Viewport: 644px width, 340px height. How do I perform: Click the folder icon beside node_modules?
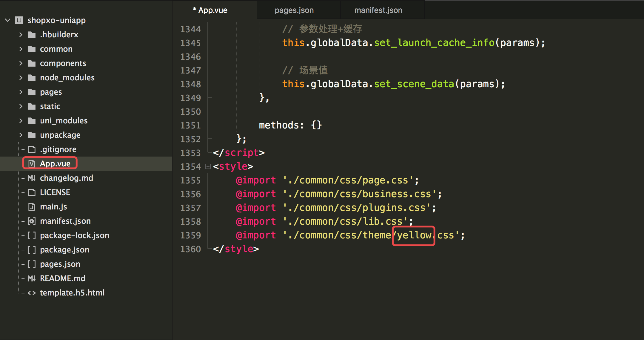point(32,78)
